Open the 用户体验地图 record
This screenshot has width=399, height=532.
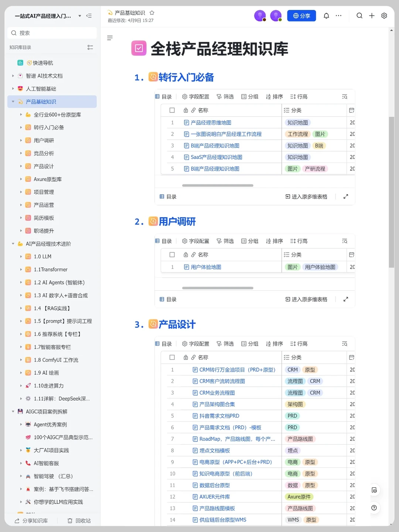(206, 267)
